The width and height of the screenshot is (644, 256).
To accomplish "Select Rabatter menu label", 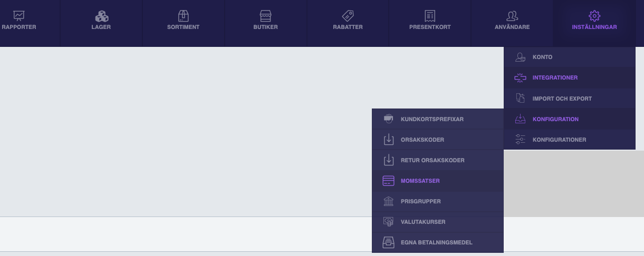I will click(348, 27).
